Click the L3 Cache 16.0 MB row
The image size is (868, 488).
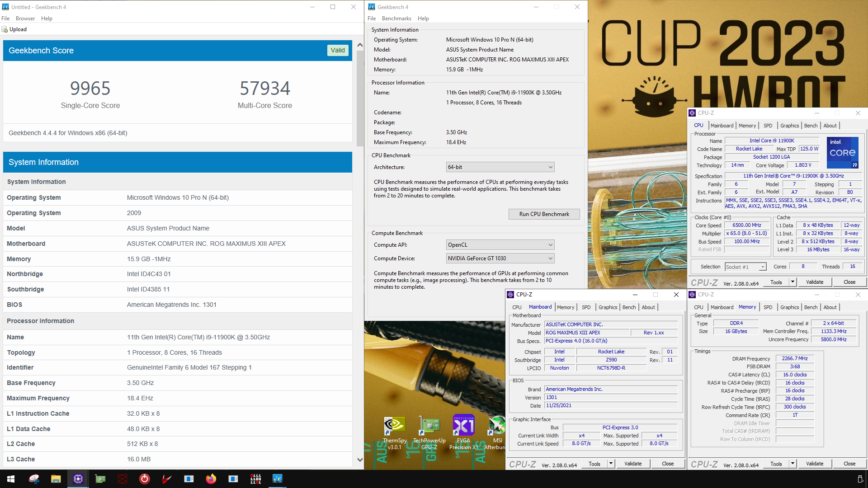tap(178, 459)
